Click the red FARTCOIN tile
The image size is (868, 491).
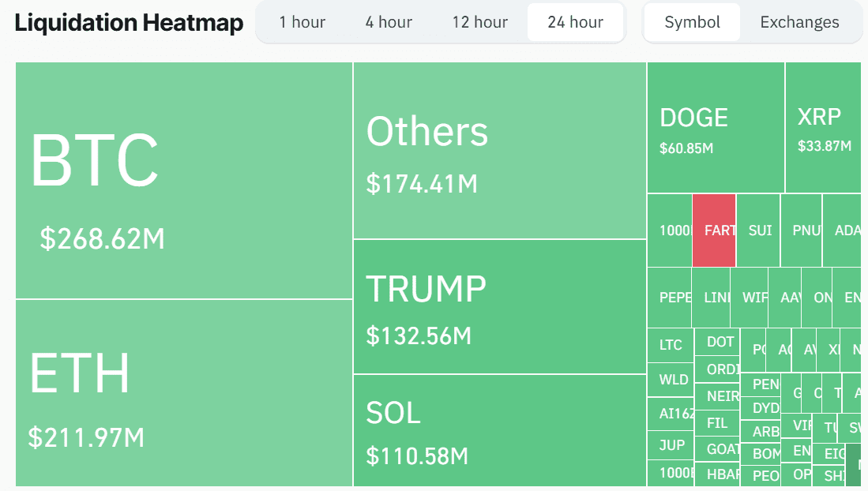712,231
